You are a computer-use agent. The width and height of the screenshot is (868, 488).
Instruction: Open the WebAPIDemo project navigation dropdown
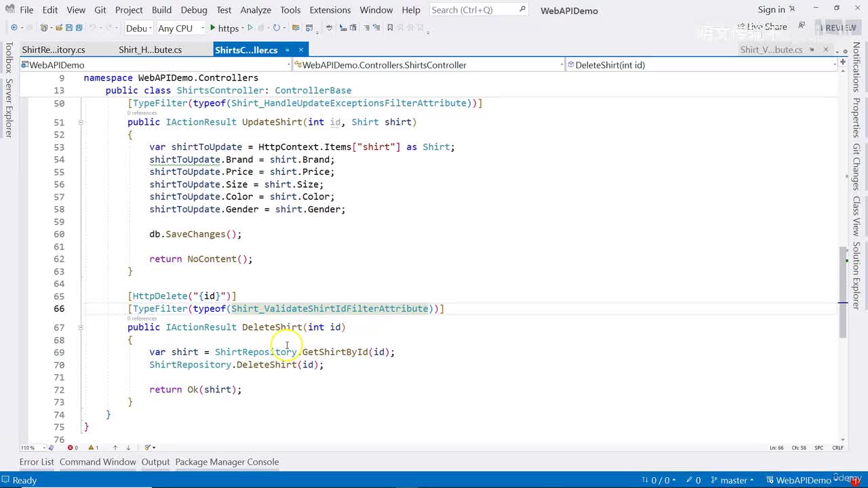(156, 65)
